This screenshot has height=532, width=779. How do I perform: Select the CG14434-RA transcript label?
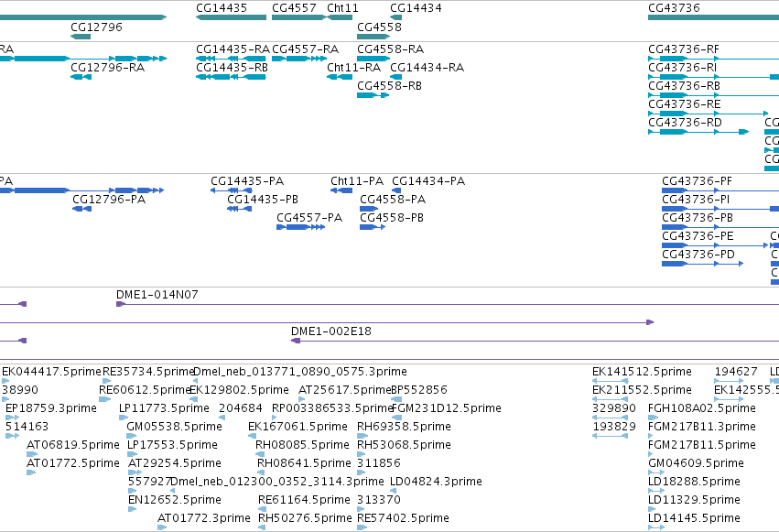tap(427, 68)
